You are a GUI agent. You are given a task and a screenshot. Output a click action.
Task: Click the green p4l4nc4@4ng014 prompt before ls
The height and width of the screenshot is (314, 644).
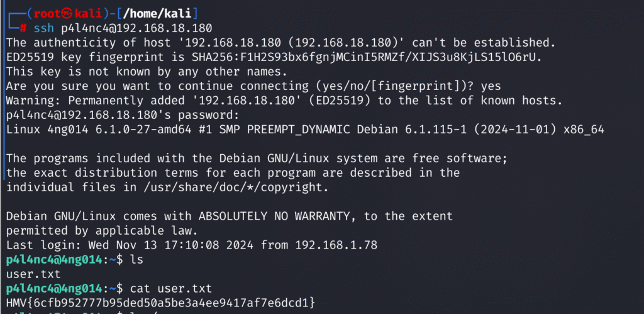pyautogui.click(x=54, y=260)
